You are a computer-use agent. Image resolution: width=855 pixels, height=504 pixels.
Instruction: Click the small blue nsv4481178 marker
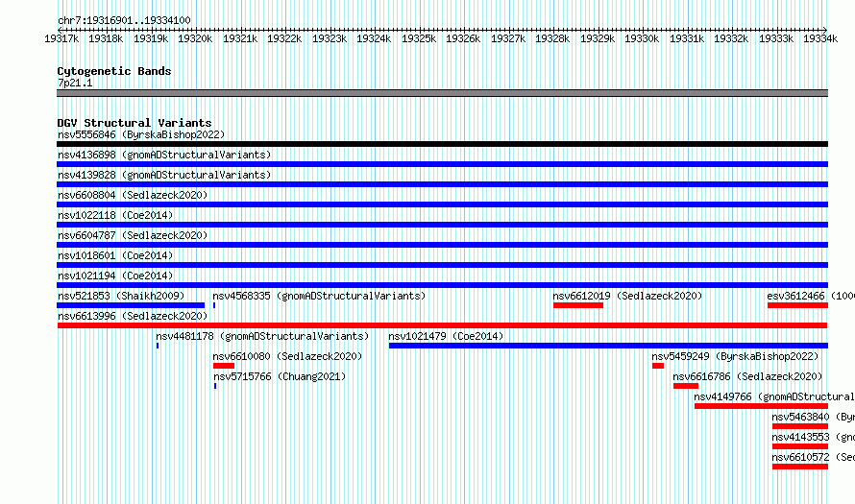(158, 346)
